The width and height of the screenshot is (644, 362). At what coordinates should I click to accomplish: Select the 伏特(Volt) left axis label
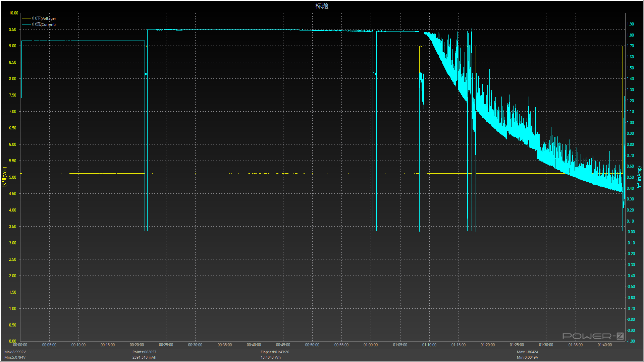(x=4, y=177)
